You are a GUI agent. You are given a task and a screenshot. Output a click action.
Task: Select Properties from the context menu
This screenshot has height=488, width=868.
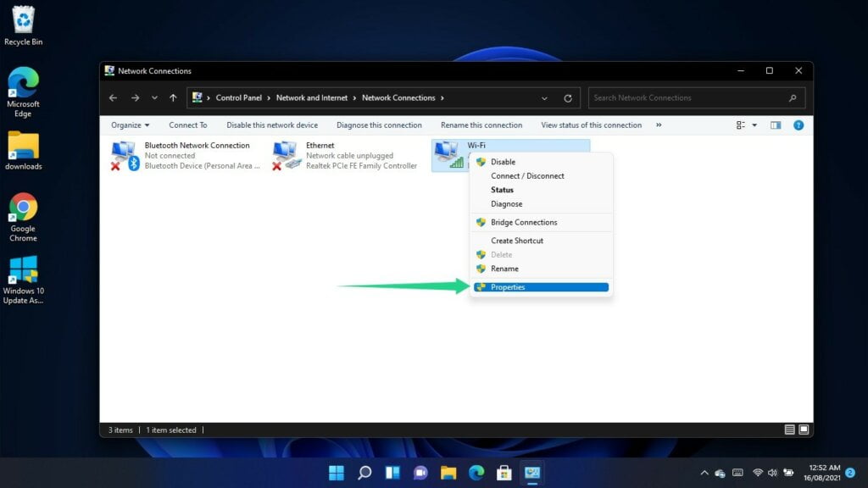[x=507, y=286]
